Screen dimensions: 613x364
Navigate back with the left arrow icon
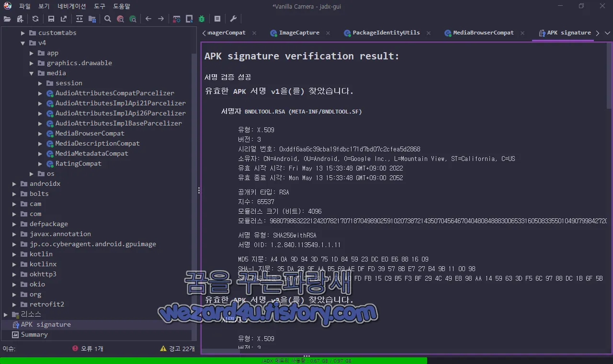148,19
